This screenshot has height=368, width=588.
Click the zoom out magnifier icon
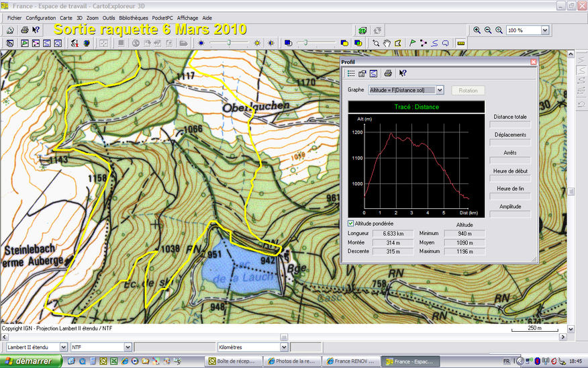coord(488,30)
